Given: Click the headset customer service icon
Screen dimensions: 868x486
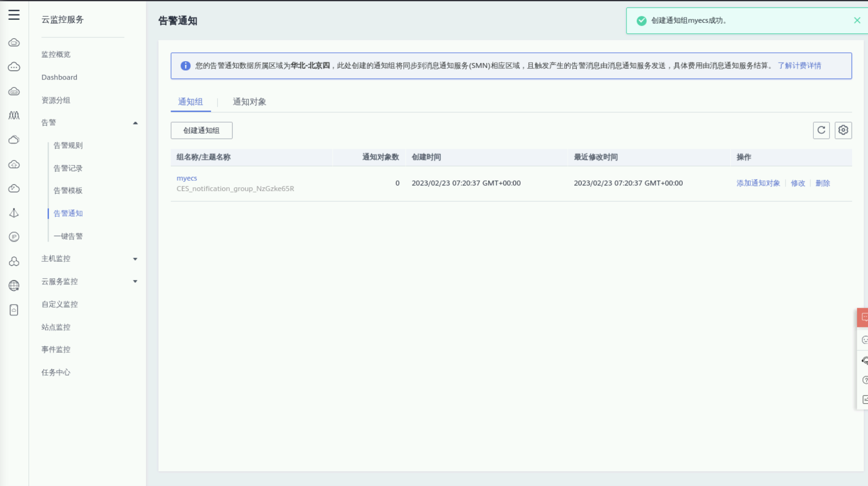Looking at the screenshot, I should tap(865, 360).
